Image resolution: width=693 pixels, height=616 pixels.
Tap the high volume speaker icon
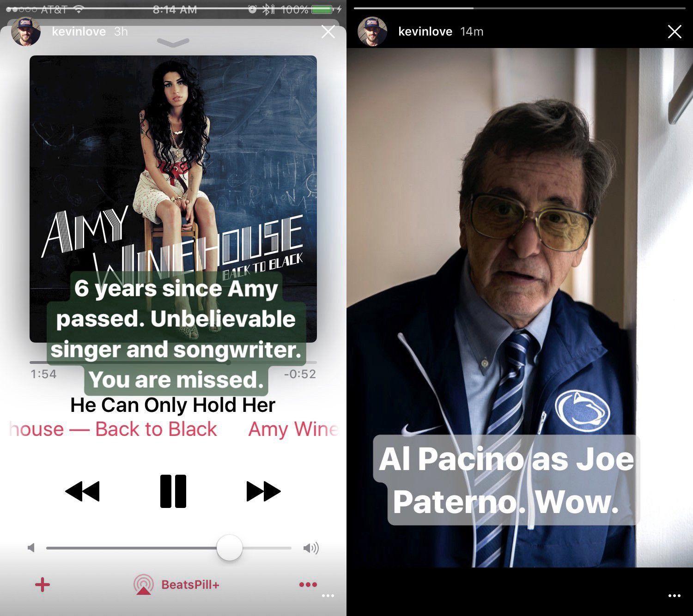tap(311, 548)
